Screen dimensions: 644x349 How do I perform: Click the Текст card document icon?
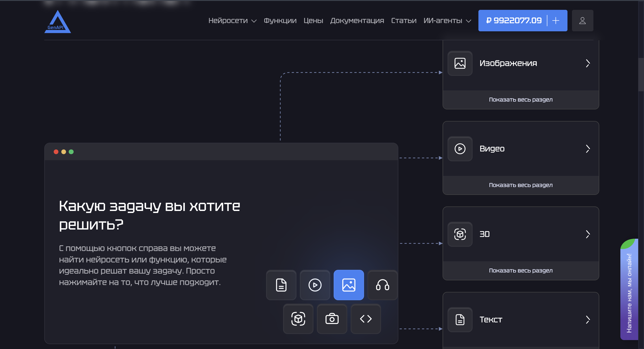[x=460, y=319]
